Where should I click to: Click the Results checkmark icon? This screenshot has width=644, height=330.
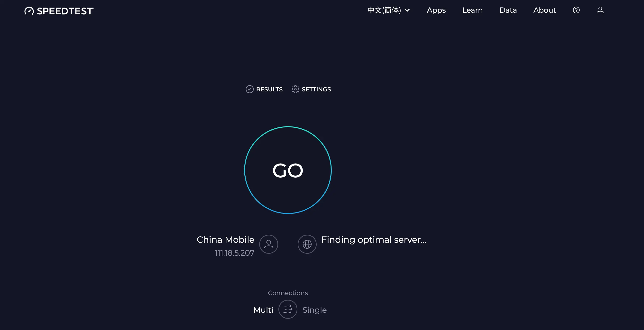[249, 89]
